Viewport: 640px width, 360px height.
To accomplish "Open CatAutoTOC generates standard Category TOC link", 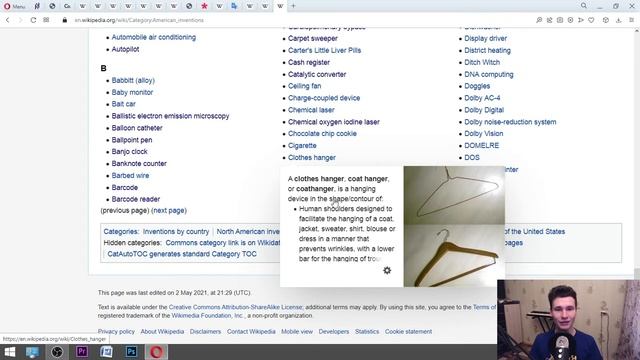I will 182,254.
